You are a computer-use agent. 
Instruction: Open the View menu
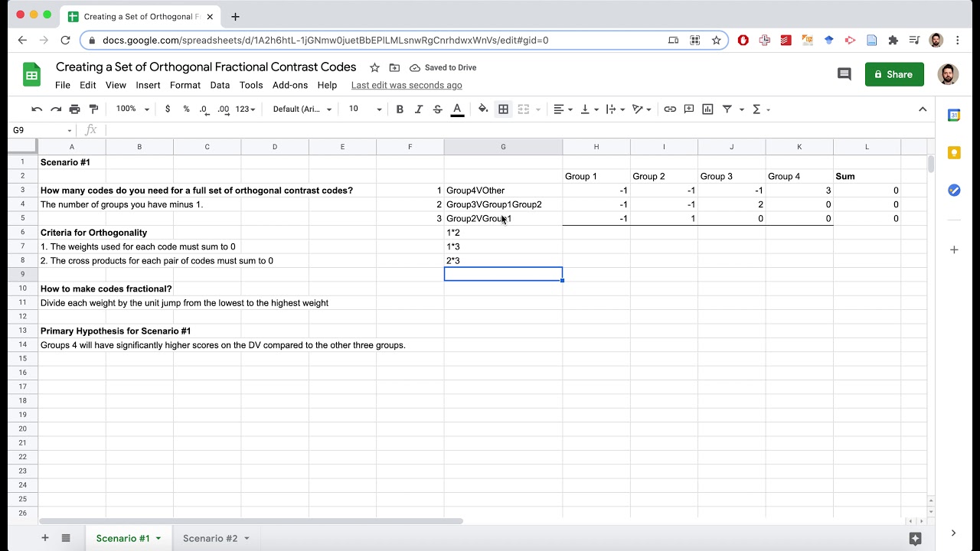pos(116,85)
